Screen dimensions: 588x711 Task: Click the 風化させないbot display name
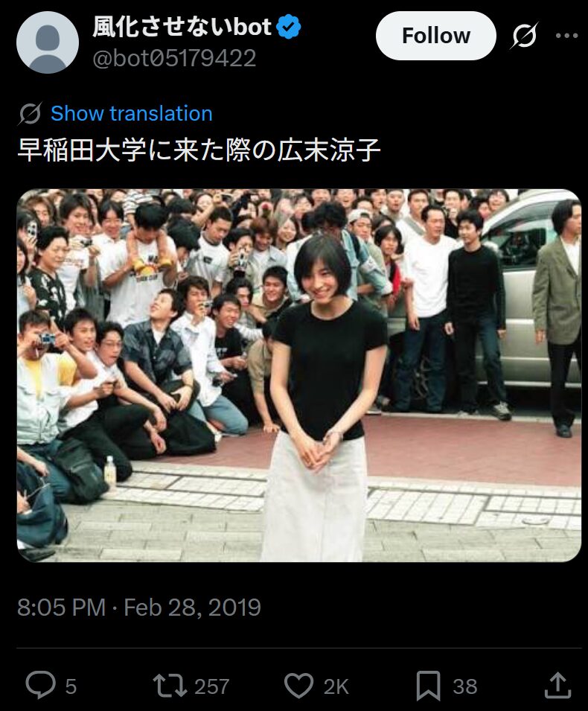point(182,27)
